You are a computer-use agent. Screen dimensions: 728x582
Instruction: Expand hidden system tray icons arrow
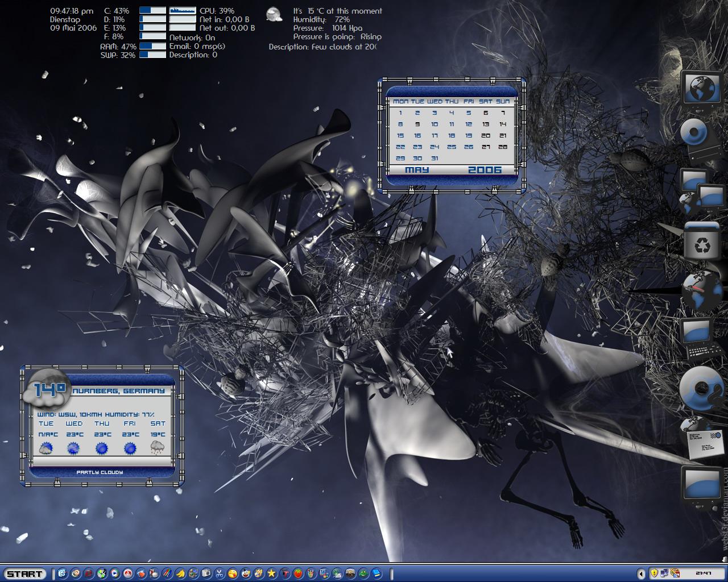[641, 574]
